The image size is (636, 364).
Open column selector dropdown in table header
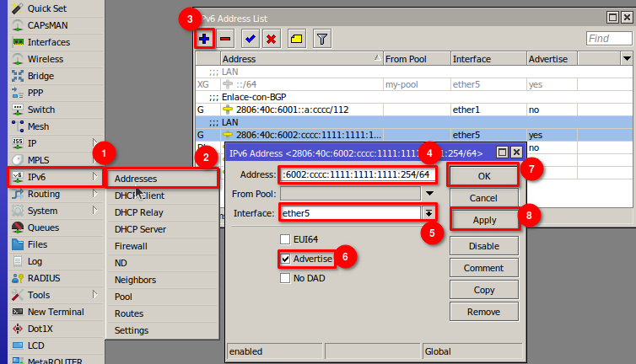[626, 59]
